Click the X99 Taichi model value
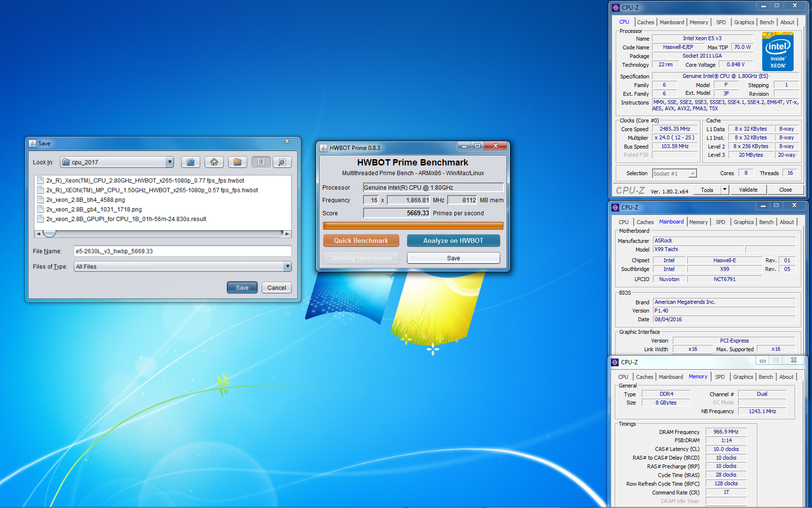Viewport: 812px width, 508px height. click(x=698, y=249)
